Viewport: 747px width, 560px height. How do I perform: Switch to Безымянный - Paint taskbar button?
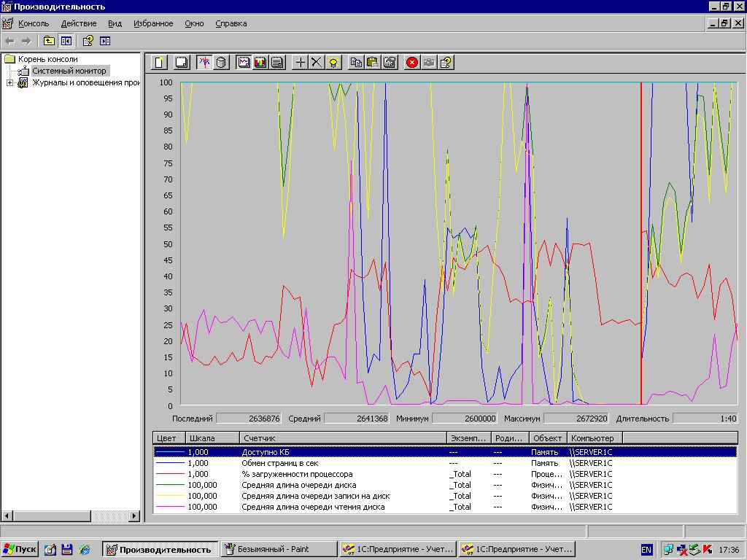pos(278,549)
